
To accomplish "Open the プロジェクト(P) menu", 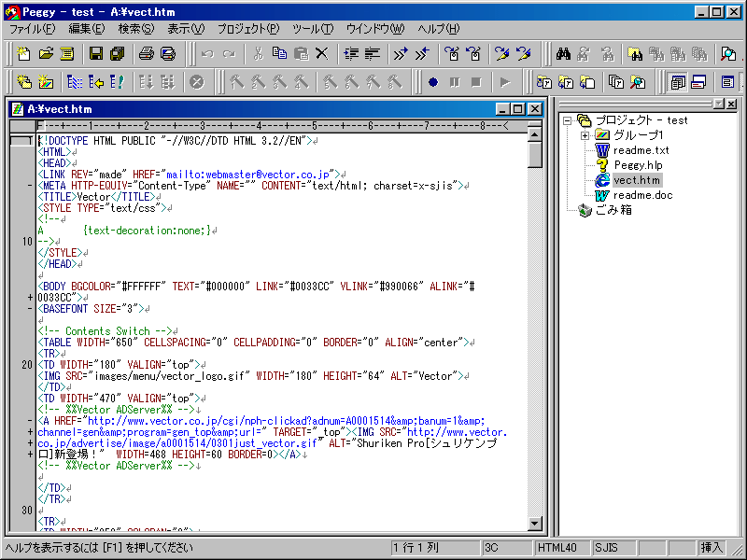I will click(248, 29).
